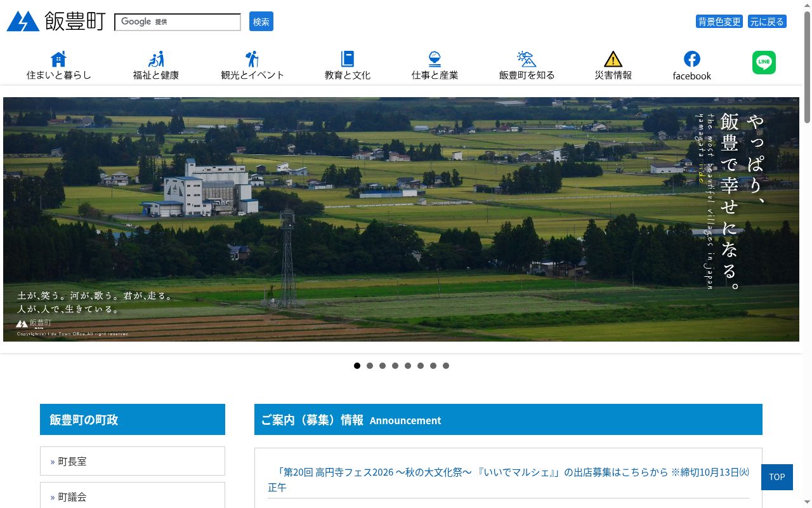The image size is (812, 508).
Task: Show the seventh slide via carousel dot
Action: tap(433, 366)
